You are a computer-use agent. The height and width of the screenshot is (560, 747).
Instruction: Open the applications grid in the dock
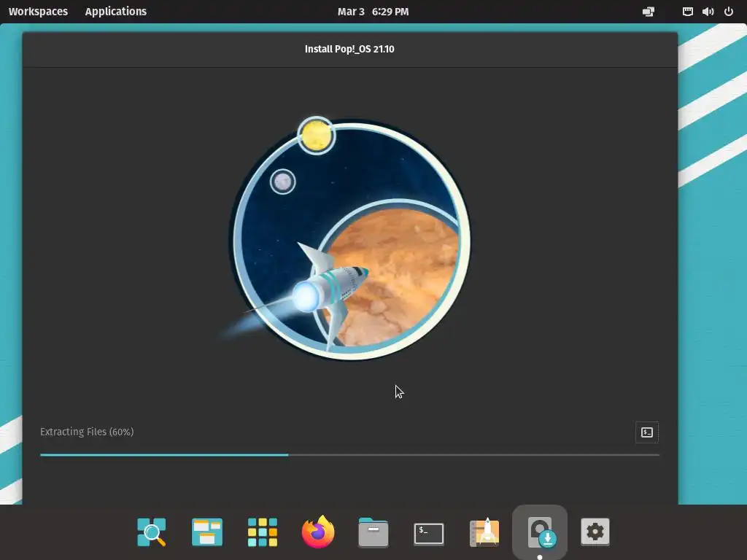pos(263,532)
